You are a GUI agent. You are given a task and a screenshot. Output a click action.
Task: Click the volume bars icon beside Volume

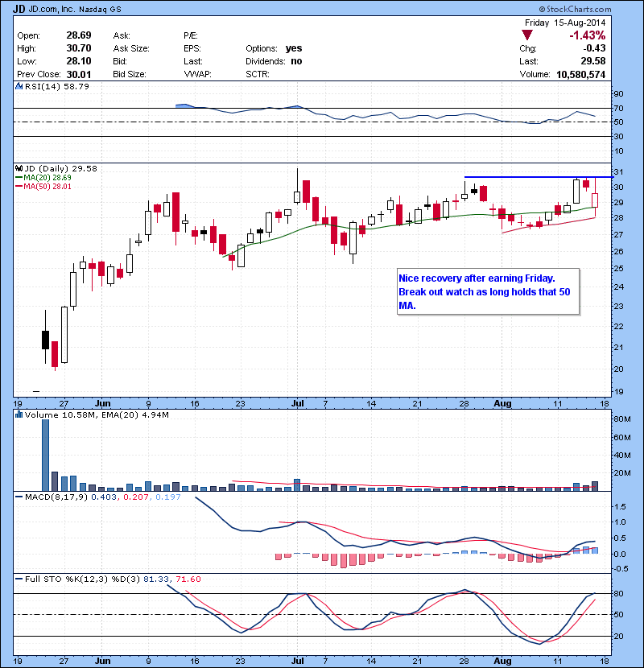tap(19, 414)
